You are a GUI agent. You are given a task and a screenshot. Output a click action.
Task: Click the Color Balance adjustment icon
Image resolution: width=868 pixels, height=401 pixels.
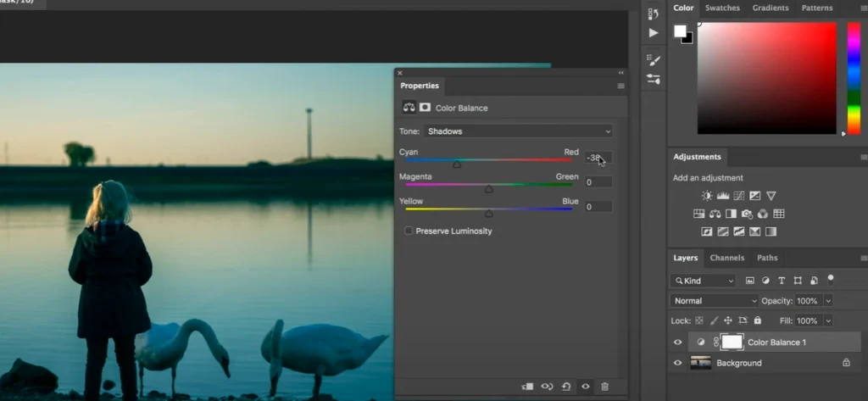click(x=715, y=214)
